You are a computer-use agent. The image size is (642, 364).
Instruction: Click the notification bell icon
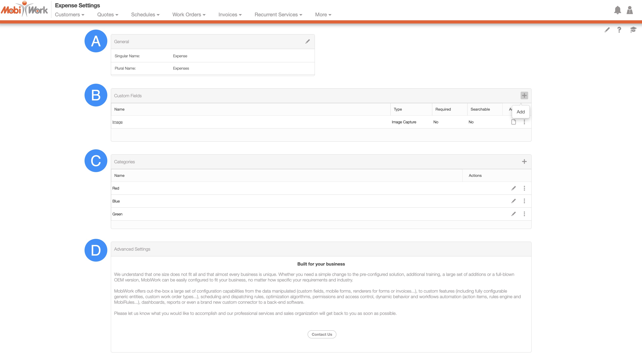click(618, 10)
